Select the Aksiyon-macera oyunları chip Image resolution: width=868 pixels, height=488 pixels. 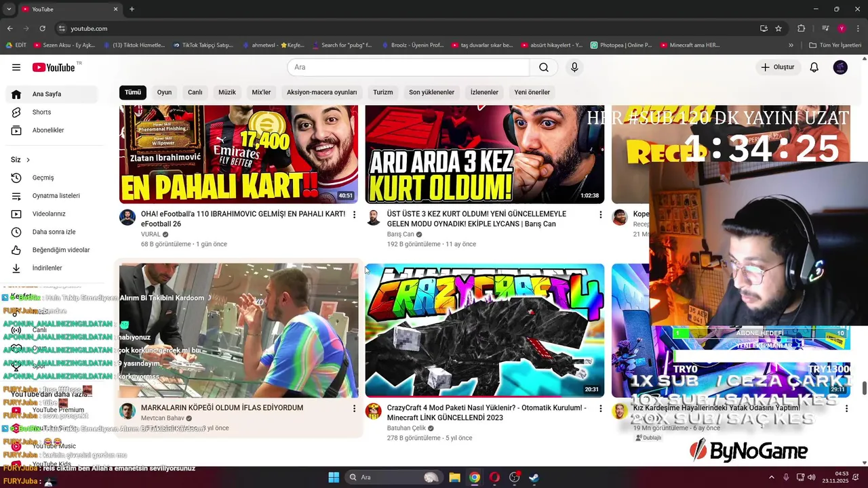(322, 92)
